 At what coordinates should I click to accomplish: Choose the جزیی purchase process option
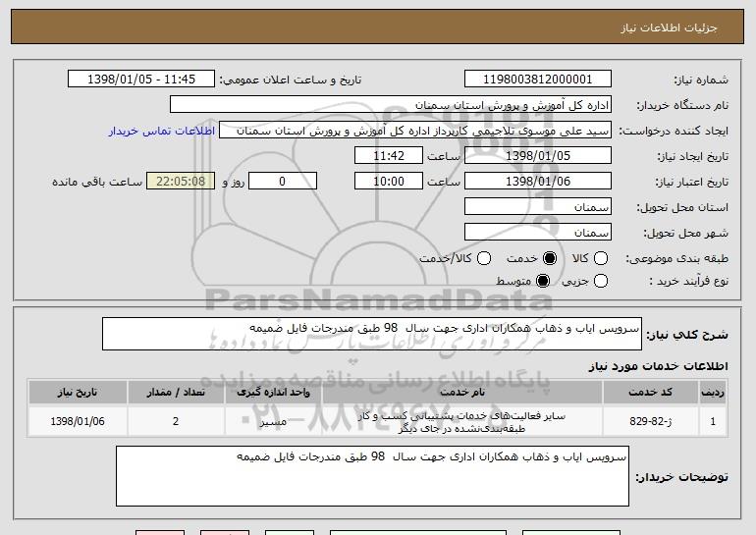pos(600,281)
